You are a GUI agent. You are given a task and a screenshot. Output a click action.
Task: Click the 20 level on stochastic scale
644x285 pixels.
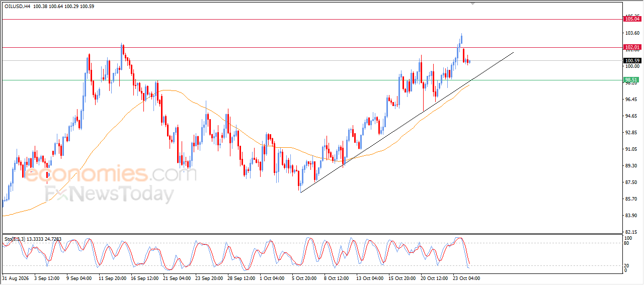coord(627,265)
